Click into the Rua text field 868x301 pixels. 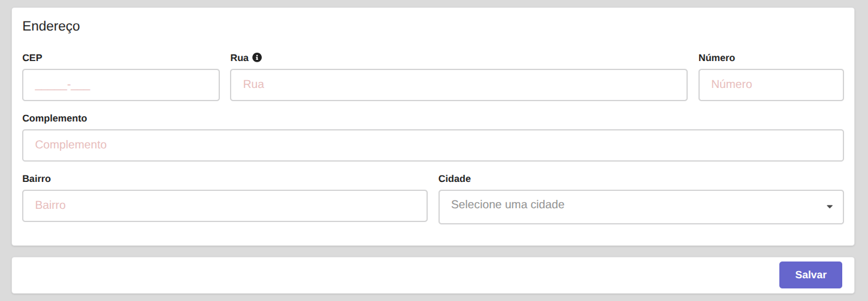point(458,85)
